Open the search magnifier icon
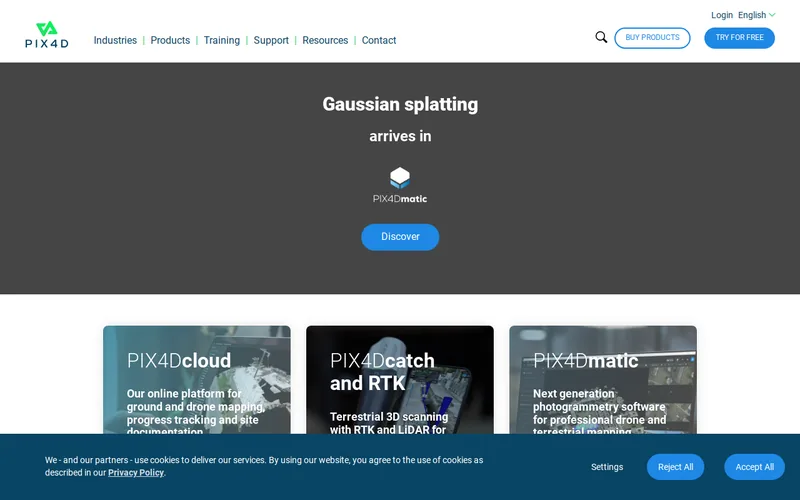Image resolution: width=800 pixels, height=500 pixels. (601, 37)
